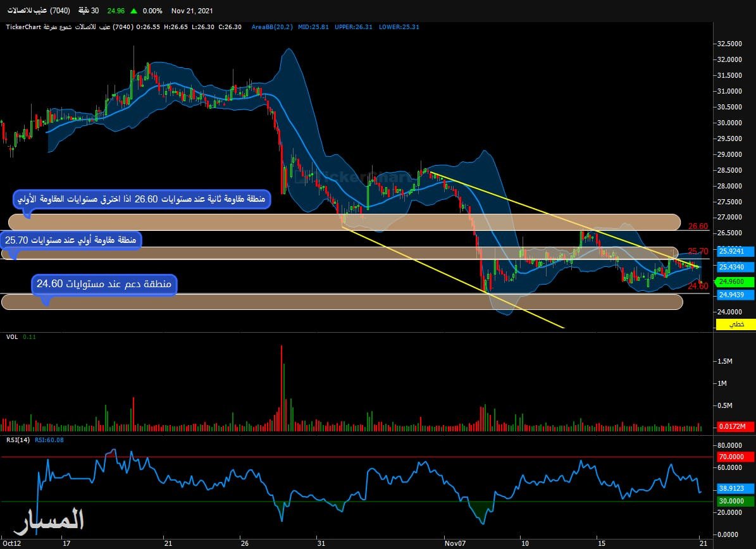Image resolution: width=756 pixels, height=549 pixels.
Task: Click the last price 24.96 in header
Action: pos(116,11)
